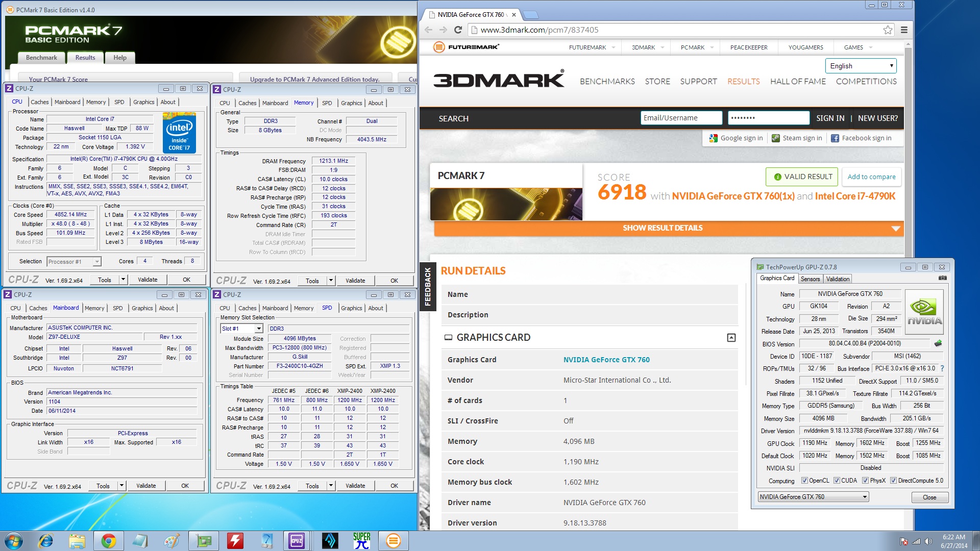Click the system tray volume icon
980x551 pixels.
(x=928, y=541)
